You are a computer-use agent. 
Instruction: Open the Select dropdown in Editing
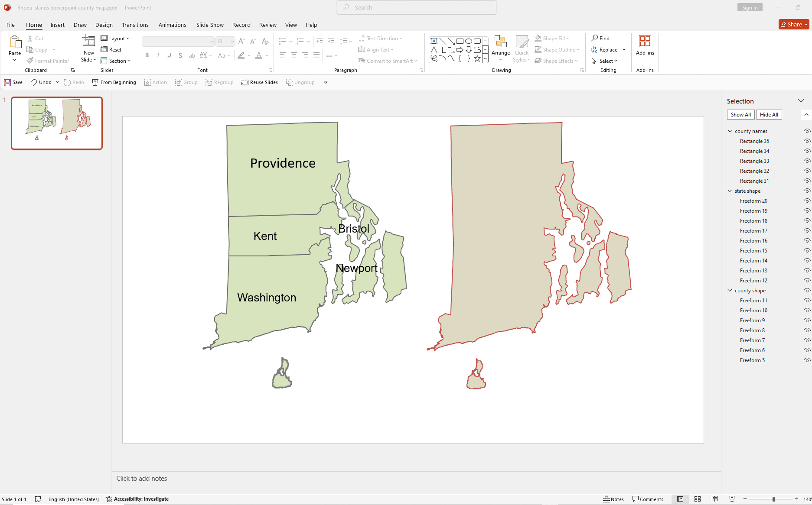[604, 61]
